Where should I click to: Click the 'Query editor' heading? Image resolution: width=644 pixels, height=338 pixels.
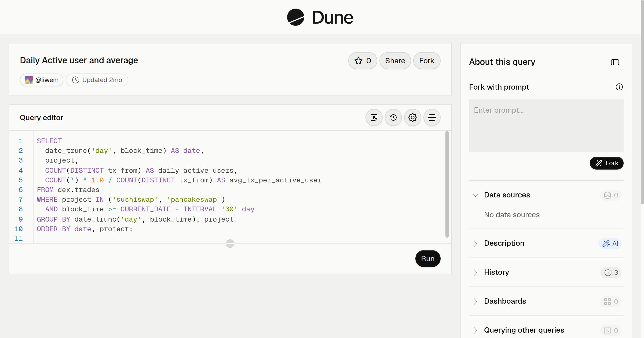[41, 117]
